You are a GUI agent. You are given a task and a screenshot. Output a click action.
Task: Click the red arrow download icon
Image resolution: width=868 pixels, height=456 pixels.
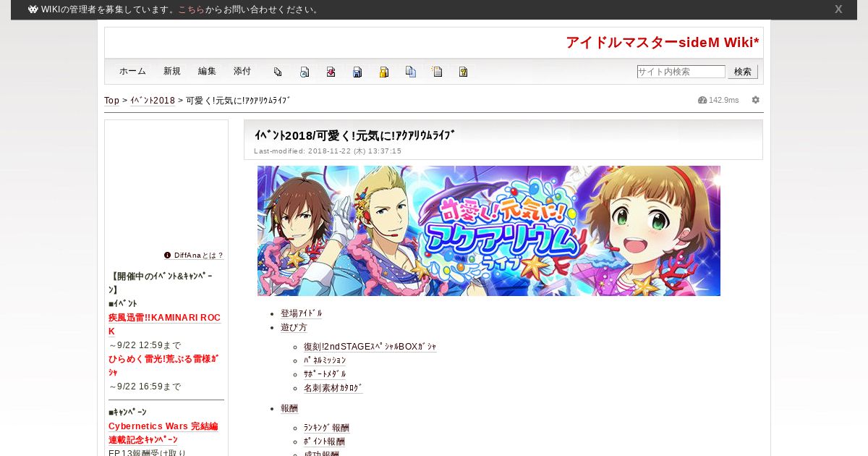click(331, 72)
